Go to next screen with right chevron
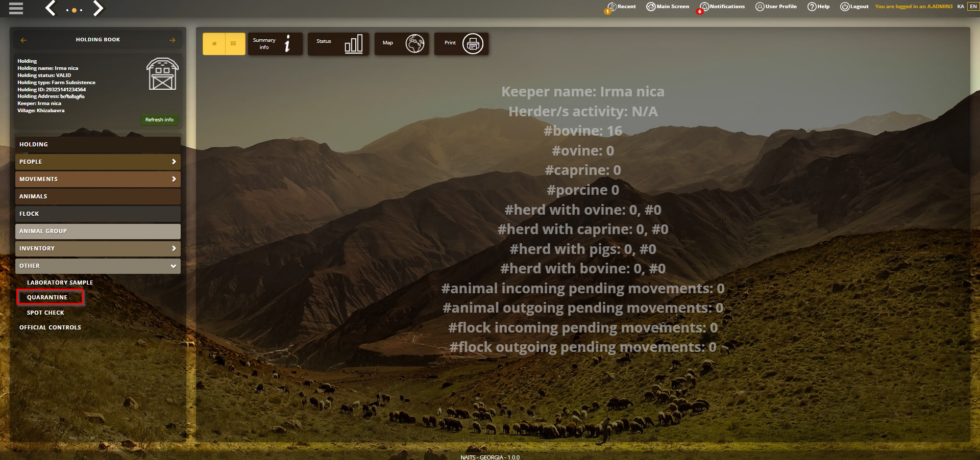 98,8
